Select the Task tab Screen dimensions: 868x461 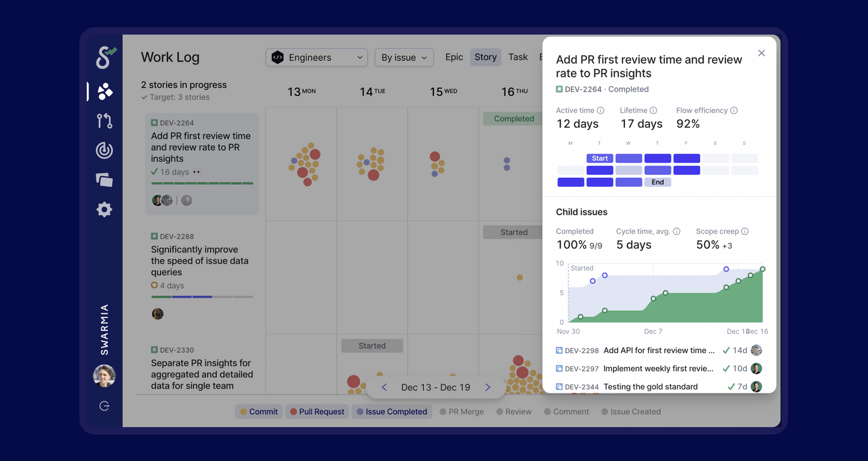518,57
